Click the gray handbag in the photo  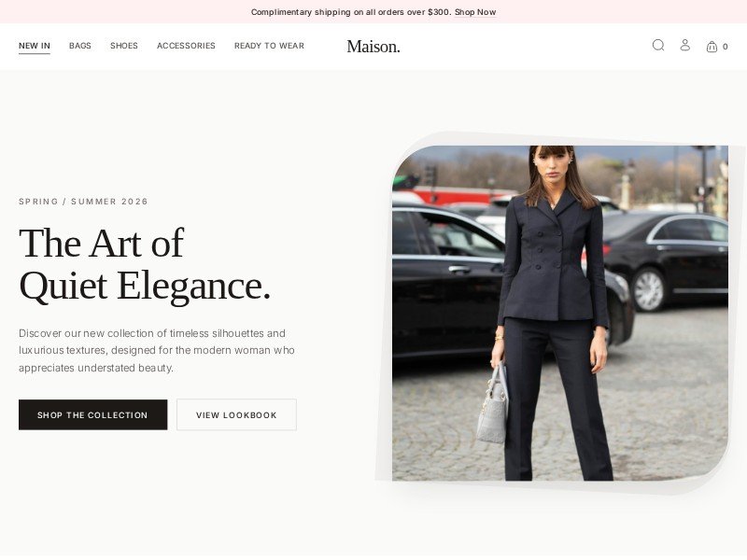493,405
